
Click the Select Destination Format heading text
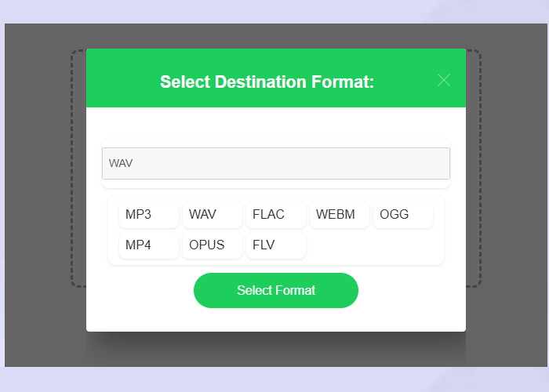click(x=267, y=82)
